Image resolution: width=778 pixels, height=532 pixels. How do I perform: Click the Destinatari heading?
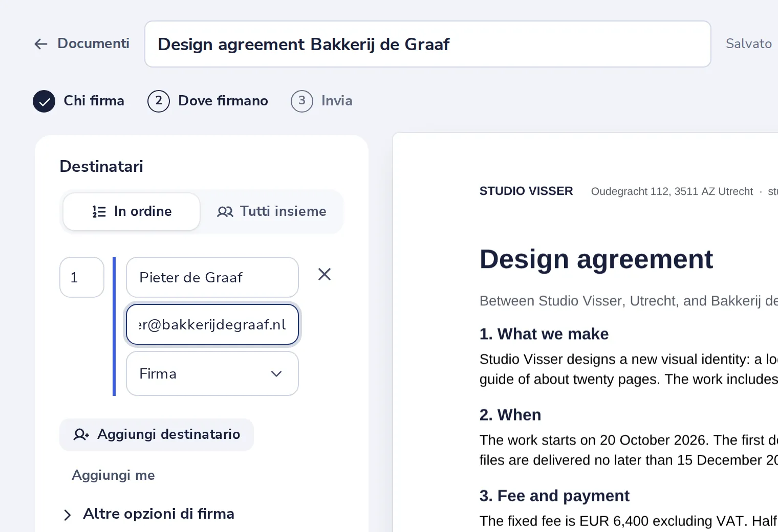pos(101,166)
